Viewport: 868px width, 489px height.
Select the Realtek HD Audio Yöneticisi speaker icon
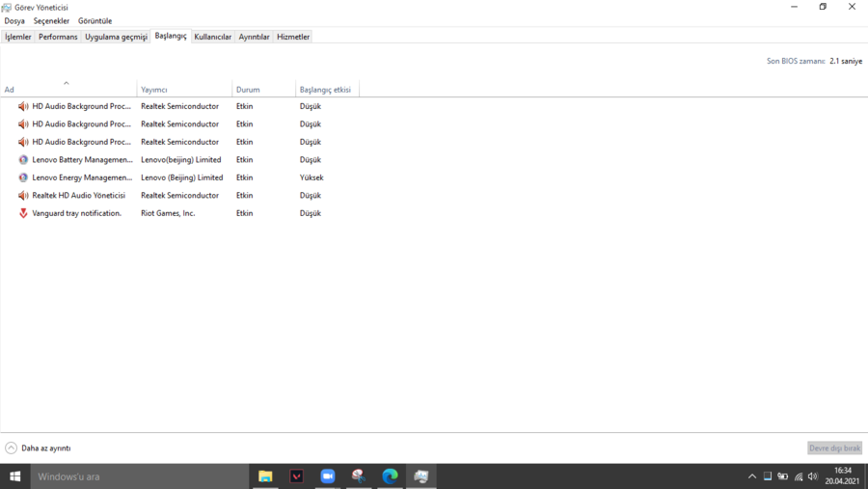[x=23, y=196]
